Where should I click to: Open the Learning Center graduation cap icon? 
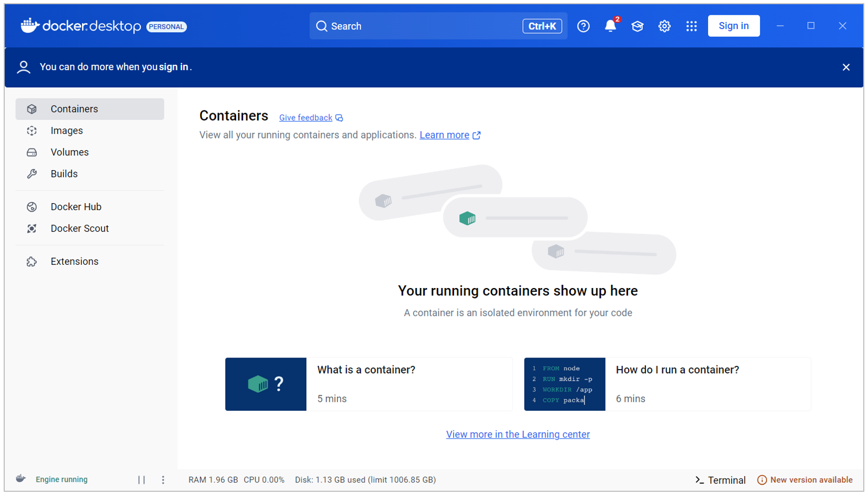click(637, 26)
